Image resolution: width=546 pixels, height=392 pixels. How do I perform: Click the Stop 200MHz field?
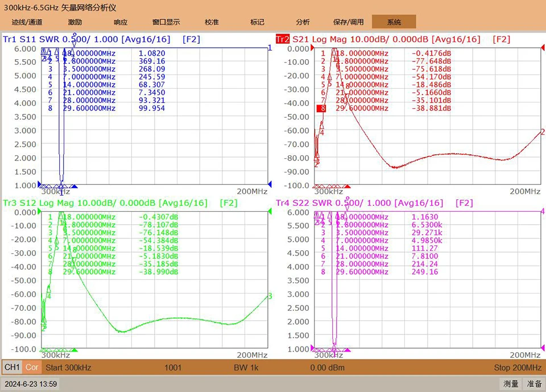tap(518, 368)
